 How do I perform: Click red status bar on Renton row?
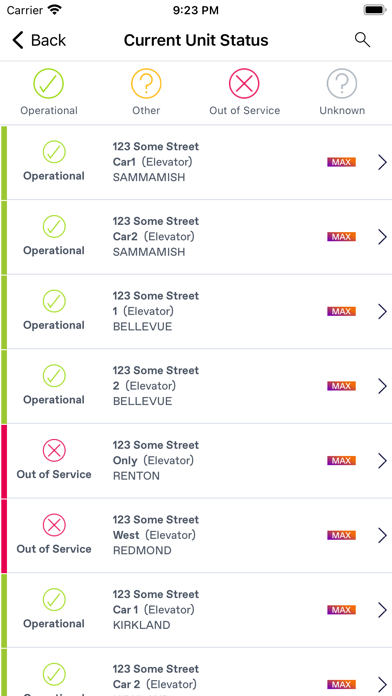click(x=4, y=461)
